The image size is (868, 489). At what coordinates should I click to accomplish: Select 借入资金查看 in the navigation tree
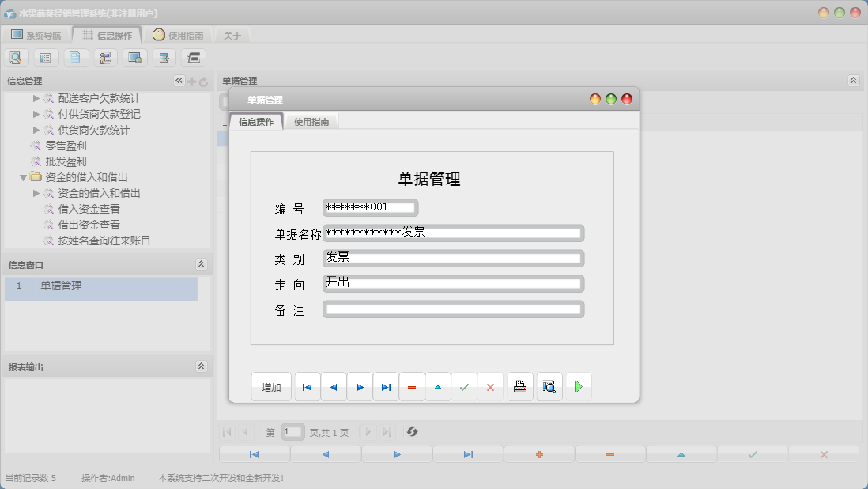pos(87,209)
